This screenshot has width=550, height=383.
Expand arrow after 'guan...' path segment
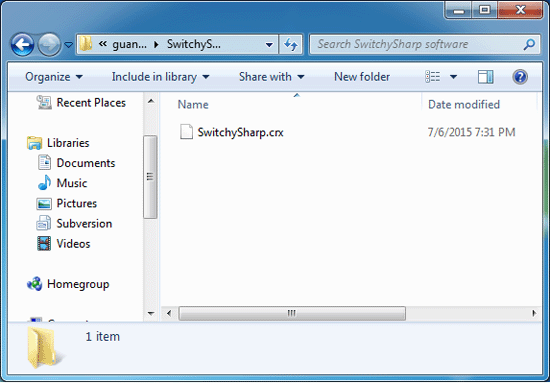[x=156, y=45]
